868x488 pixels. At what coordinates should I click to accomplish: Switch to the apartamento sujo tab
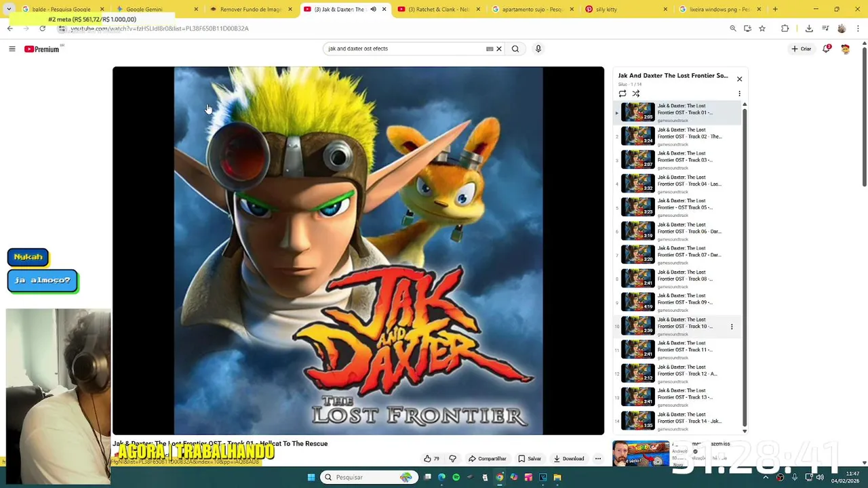[532, 9]
